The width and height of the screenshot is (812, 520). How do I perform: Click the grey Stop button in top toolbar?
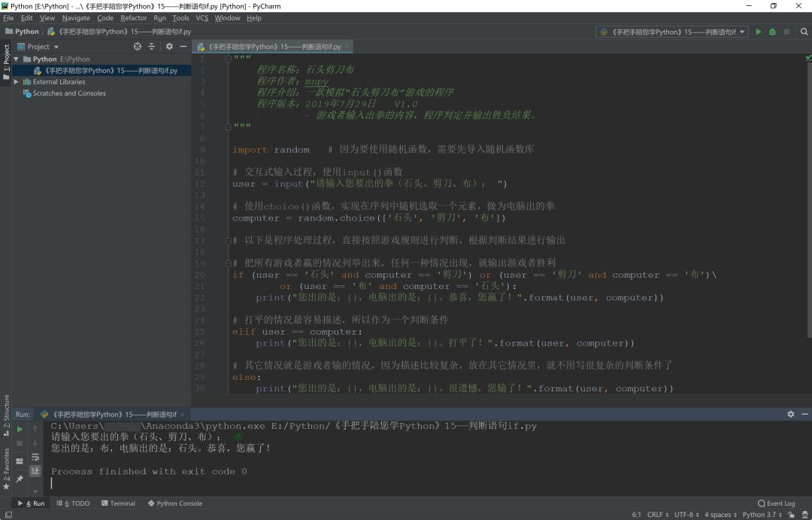click(786, 32)
